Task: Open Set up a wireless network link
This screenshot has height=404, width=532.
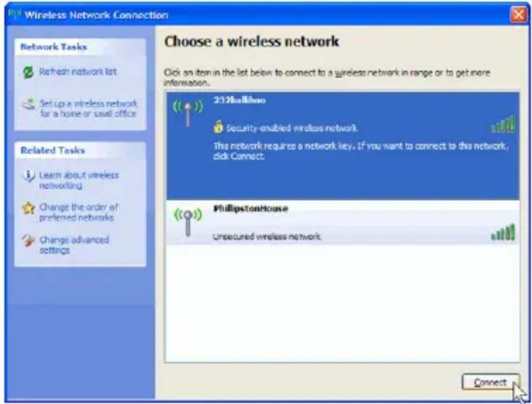Action: click(88, 109)
